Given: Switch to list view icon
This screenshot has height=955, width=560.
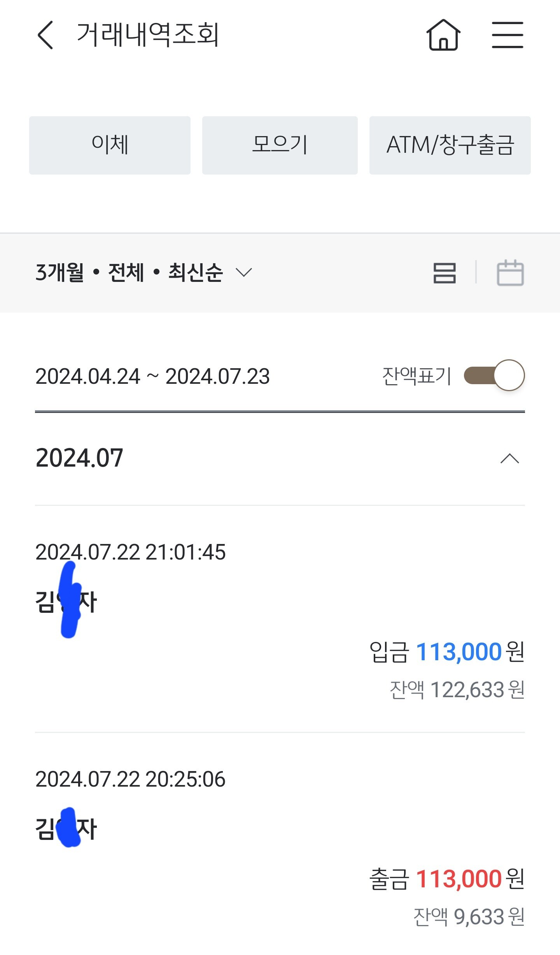Looking at the screenshot, I should 444,273.
